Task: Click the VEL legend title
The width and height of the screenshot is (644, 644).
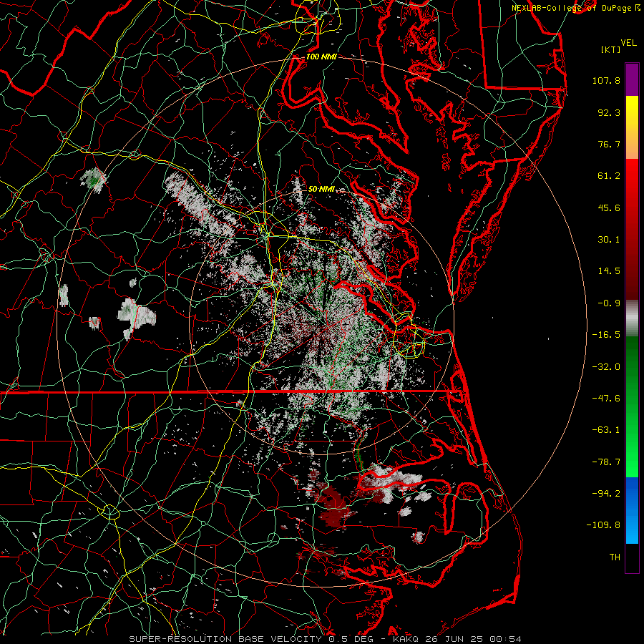Action: (x=628, y=43)
